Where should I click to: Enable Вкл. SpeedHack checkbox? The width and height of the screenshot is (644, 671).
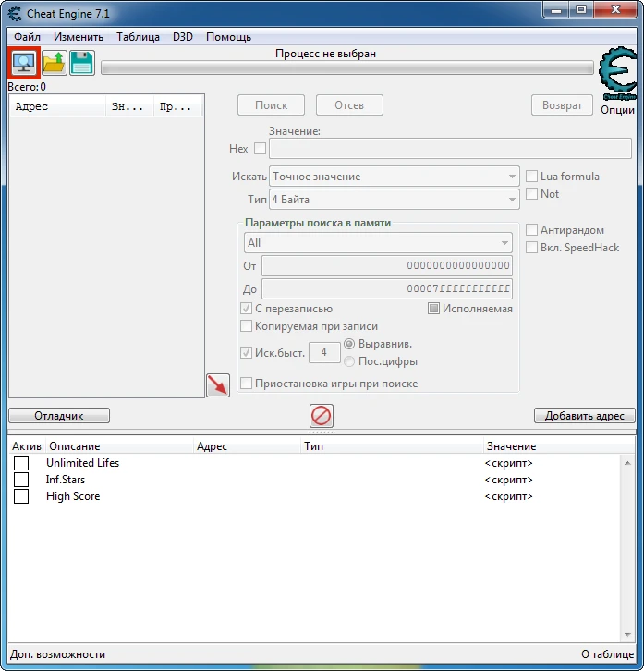tap(531, 248)
